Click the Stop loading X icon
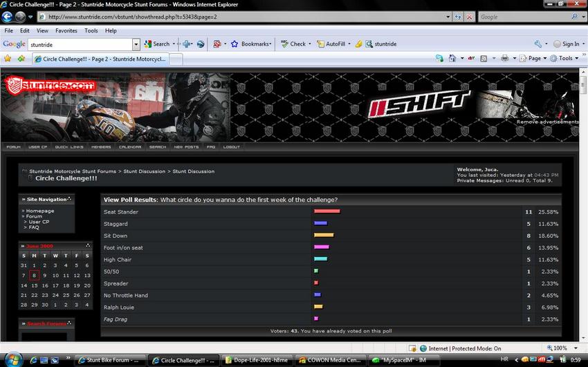The height and width of the screenshot is (367, 588). 469,17
